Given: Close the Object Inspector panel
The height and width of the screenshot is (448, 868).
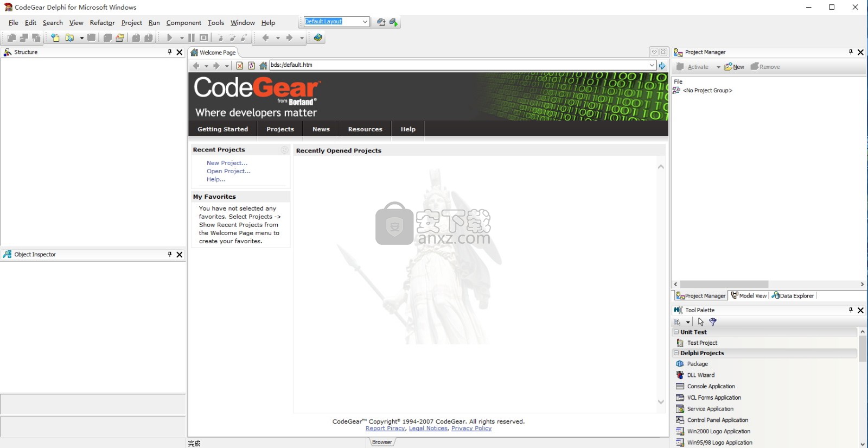Looking at the screenshot, I should coord(180,254).
